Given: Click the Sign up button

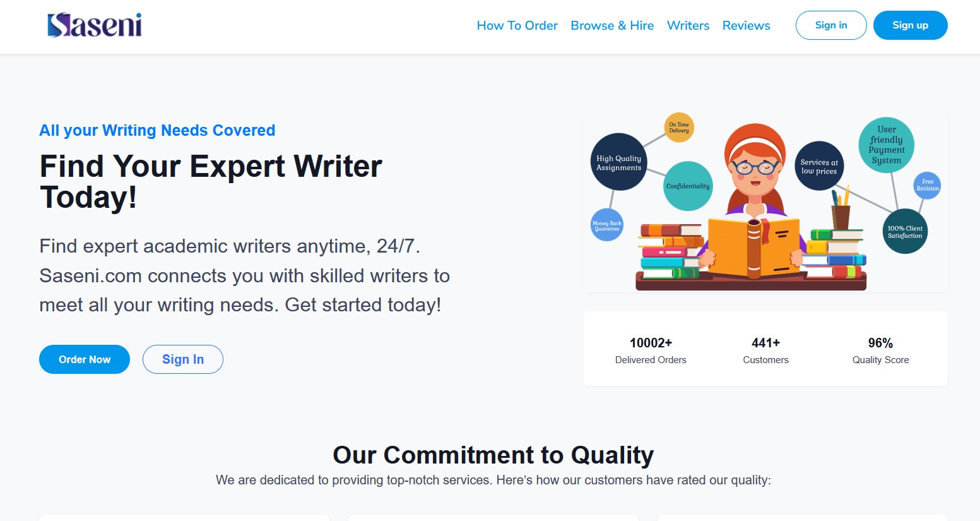Looking at the screenshot, I should click(x=910, y=25).
